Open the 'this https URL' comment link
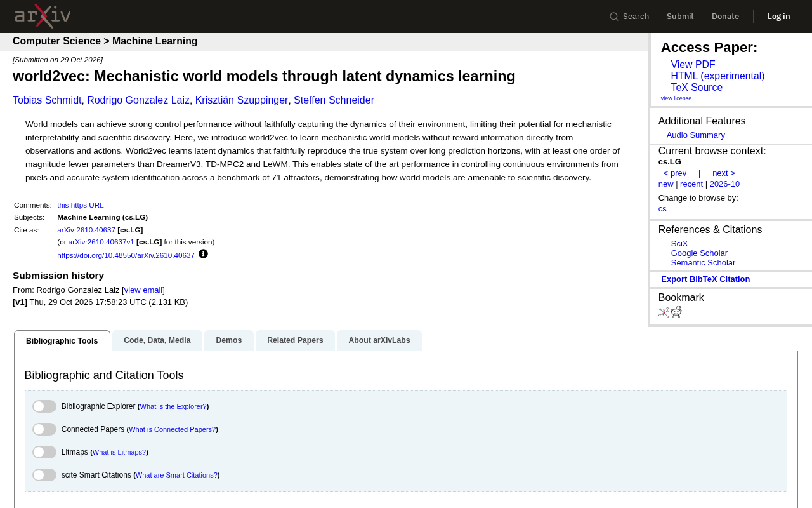 coord(81,205)
